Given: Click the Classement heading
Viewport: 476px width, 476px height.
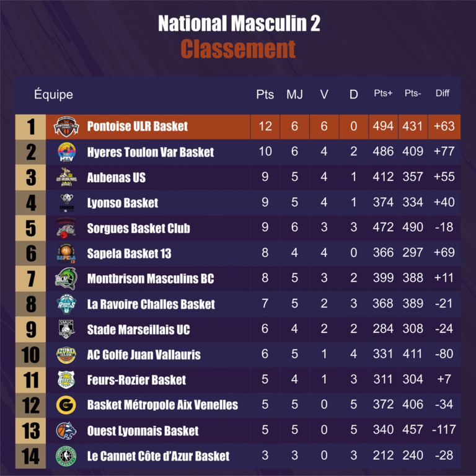Looking at the screenshot, I should click(238, 48).
